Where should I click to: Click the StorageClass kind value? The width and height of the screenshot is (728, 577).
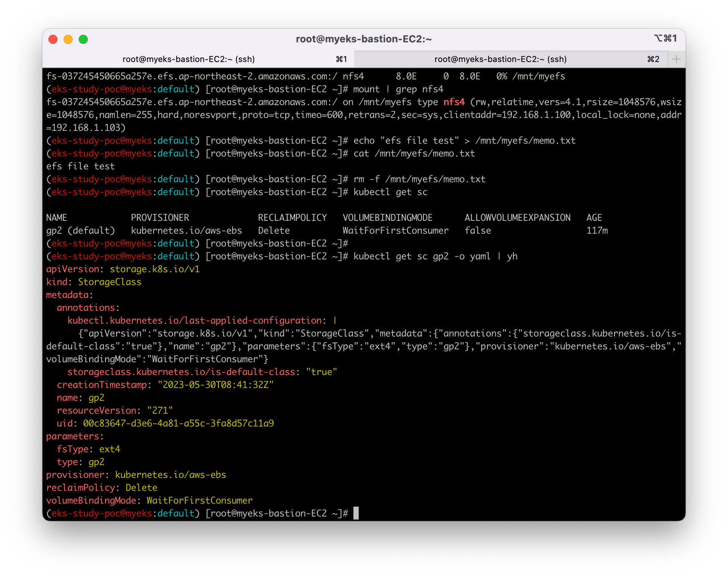click(109, 282)
